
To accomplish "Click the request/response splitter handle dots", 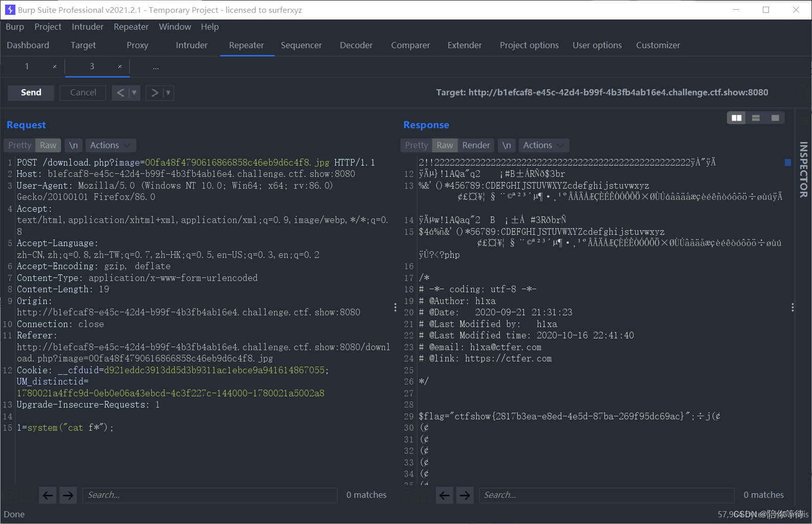I will pos(395,307).
